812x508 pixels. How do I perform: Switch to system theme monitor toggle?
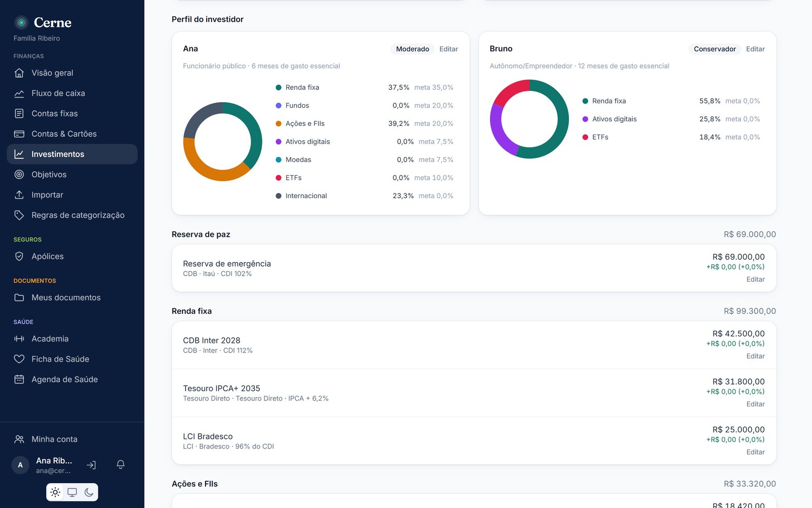point(72,492)
